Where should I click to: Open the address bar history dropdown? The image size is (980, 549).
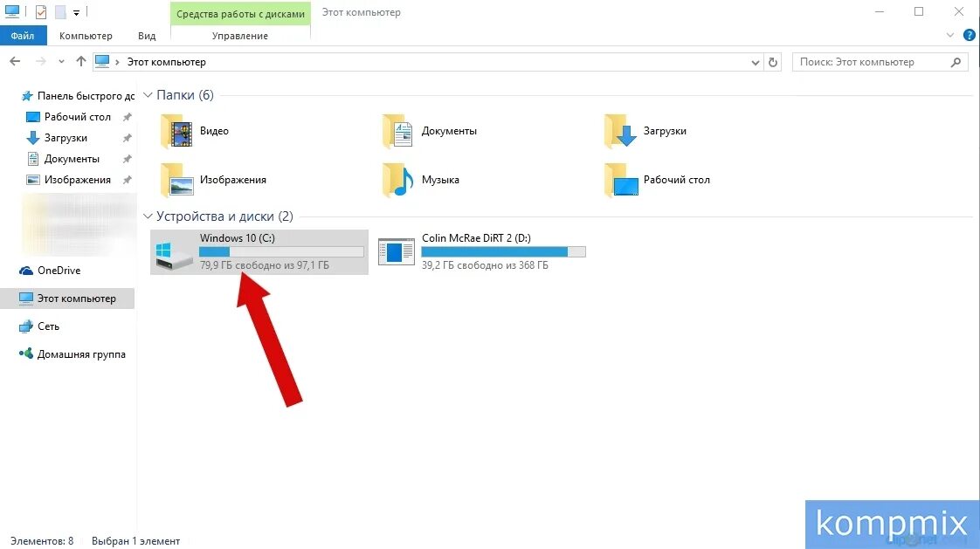pos(755,62)
